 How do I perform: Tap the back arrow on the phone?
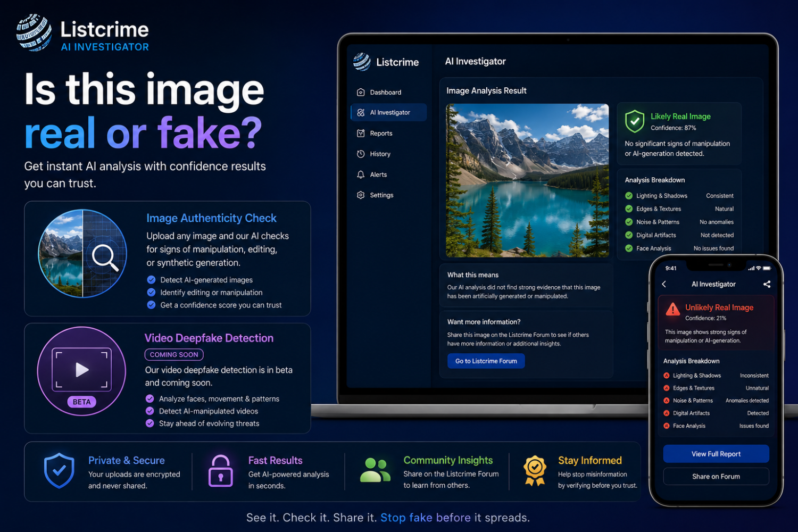point(664,284)
